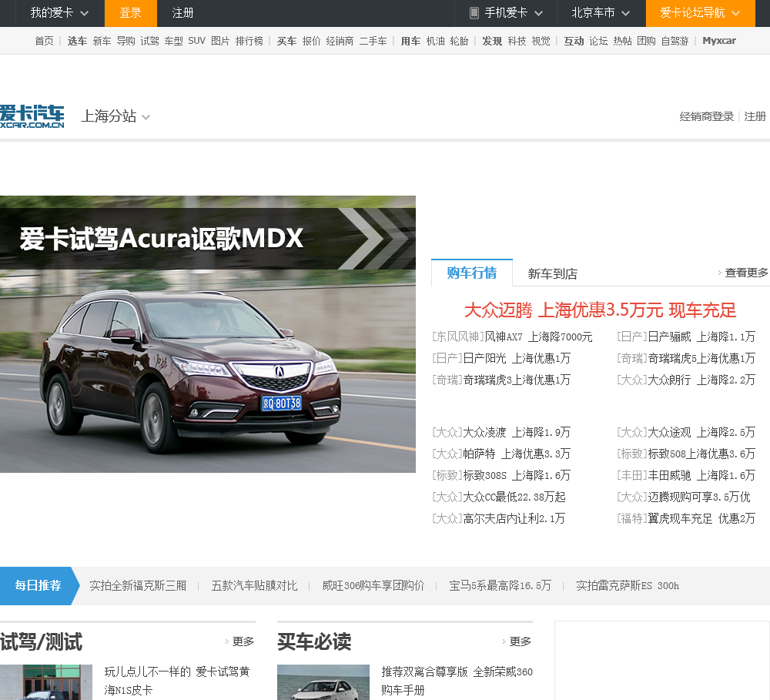Image resolution: width=770 pixels, height=700 pixels.
Task: Switch to the 新车到店 tab
Action: 552,273
